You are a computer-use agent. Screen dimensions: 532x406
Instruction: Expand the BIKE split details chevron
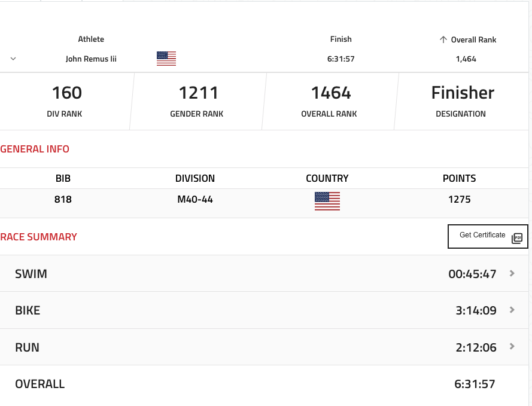point(512,310)
